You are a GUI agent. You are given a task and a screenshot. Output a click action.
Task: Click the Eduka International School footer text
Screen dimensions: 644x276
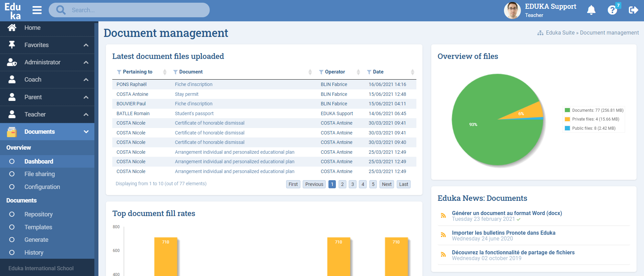coord(41,268)
